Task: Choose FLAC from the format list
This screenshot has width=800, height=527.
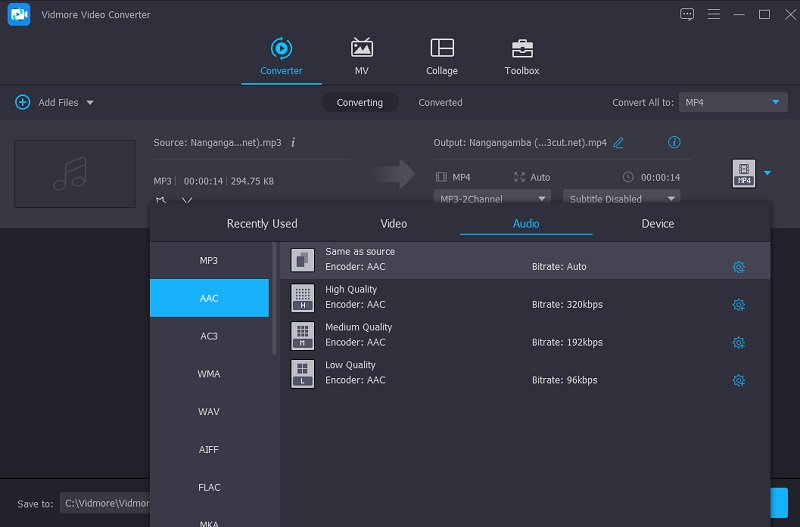Action: [209, 488]
